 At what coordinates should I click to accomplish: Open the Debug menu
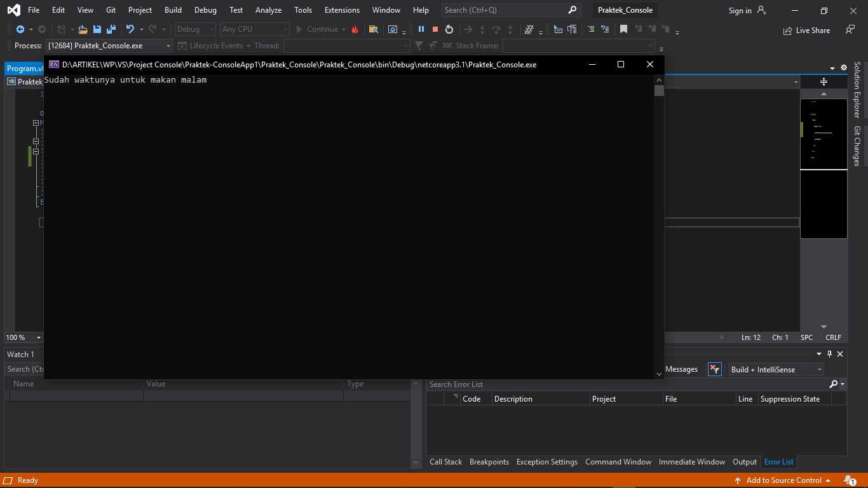coord(205,10)
